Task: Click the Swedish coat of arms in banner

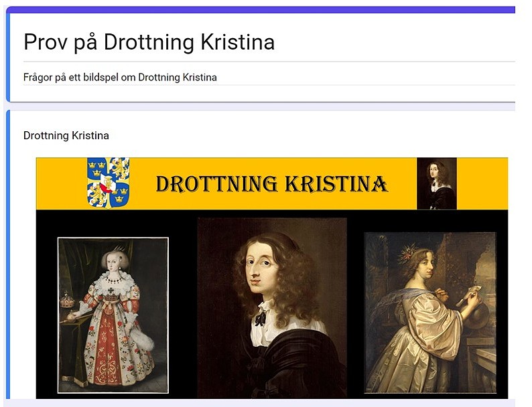Action: click(109, 183)
